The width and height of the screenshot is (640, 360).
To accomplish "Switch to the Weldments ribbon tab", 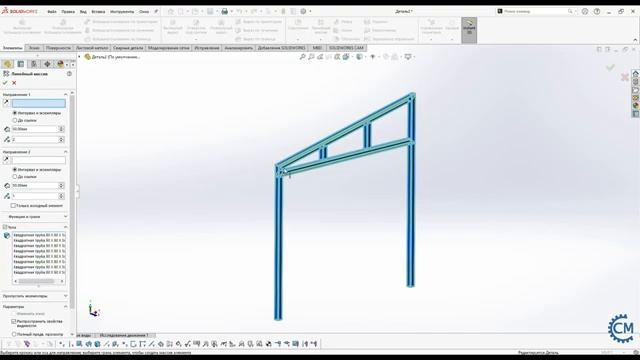I will tap(128, 48).
